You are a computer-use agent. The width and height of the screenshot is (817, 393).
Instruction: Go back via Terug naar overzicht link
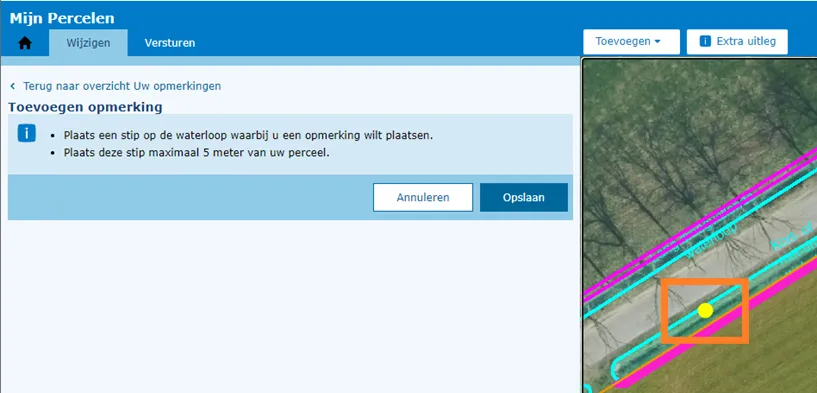pos(122,86)
